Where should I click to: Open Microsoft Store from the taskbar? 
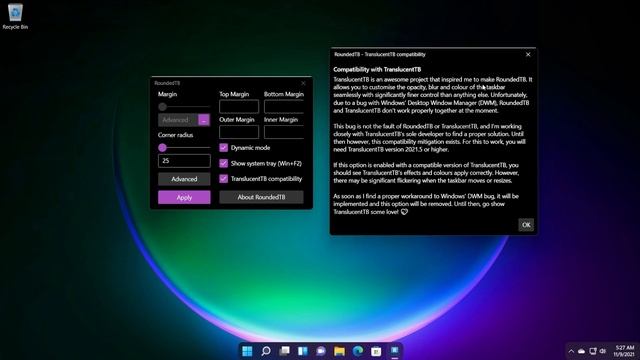(x=376, y=351)
